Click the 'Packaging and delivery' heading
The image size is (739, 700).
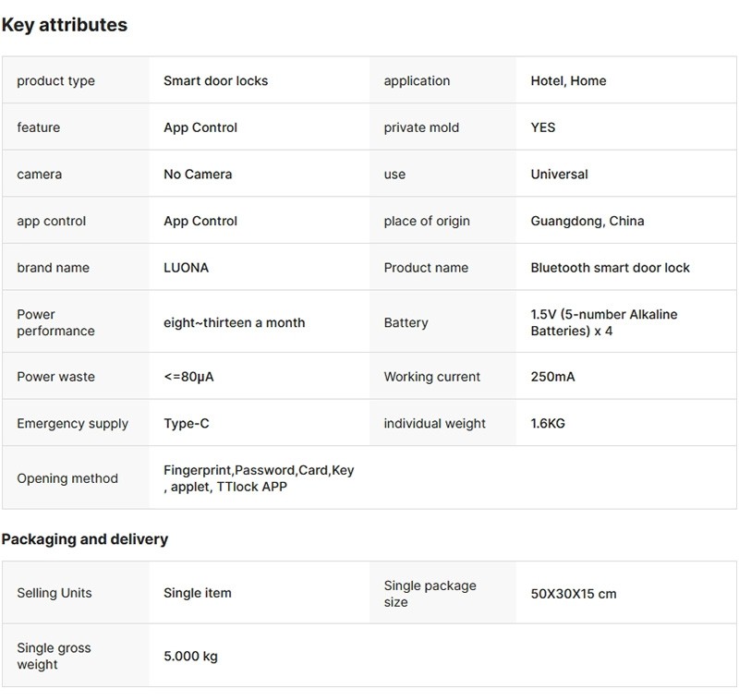click(x=84, y=538)
